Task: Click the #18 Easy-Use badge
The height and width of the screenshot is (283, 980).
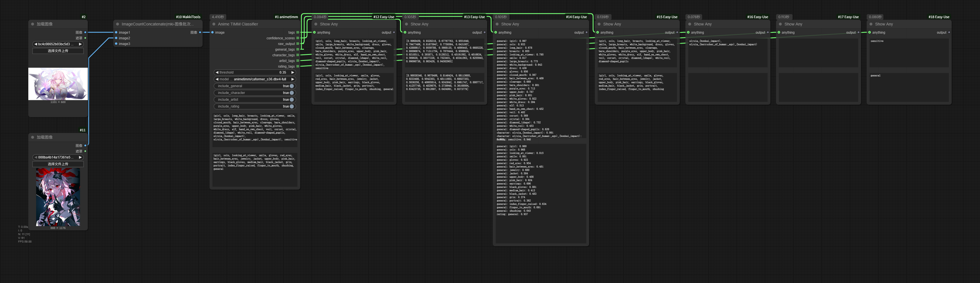Action: pos(939,17)
